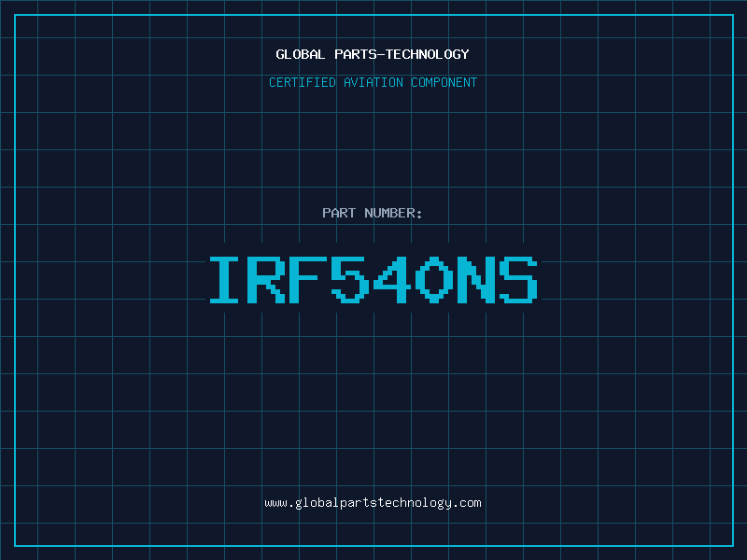
Task: Select the final letter S of part number
Action: pyautogui.click(x=519, y=279)
